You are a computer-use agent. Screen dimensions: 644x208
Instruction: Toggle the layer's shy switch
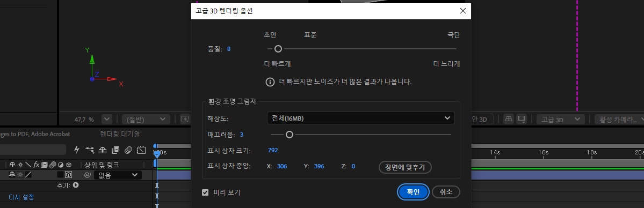[x=12, y=175]
